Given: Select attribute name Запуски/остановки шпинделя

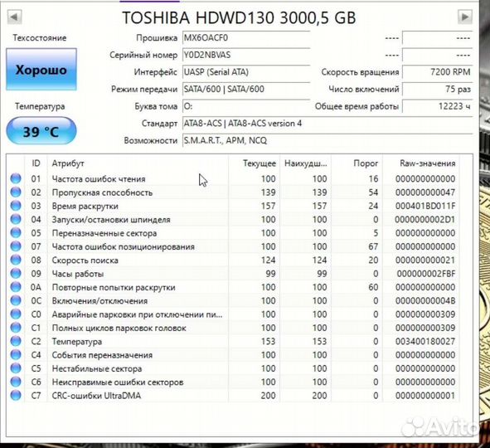Looking at the screenshot, I should coord(111,220).
